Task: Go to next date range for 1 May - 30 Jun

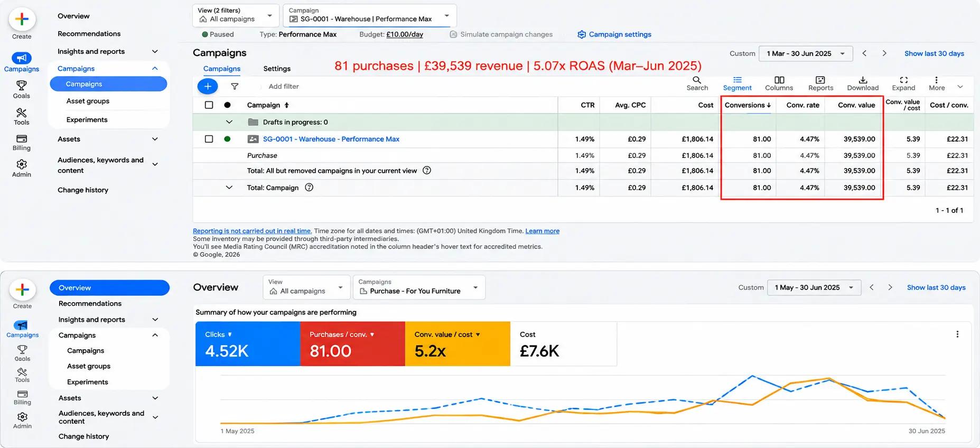Action: click(890, 287)
